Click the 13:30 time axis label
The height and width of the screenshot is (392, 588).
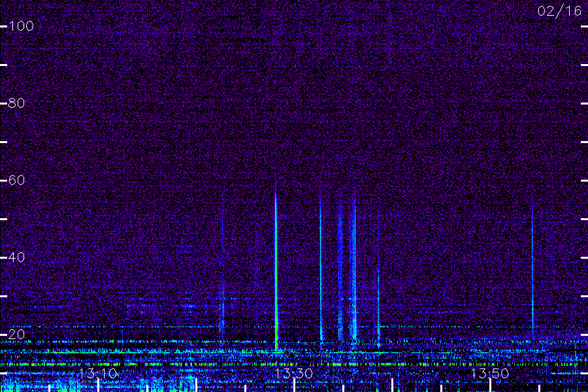[x=293, y=373]
